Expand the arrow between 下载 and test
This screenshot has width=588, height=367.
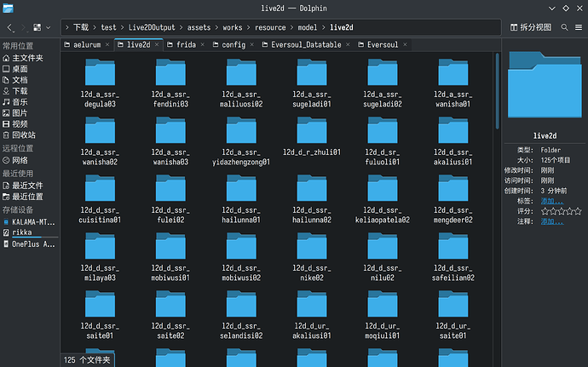pos(95,27)
